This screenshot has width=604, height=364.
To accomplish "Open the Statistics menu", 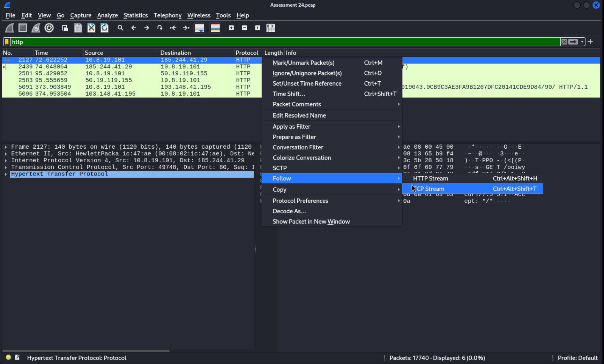I will (136, 15).
